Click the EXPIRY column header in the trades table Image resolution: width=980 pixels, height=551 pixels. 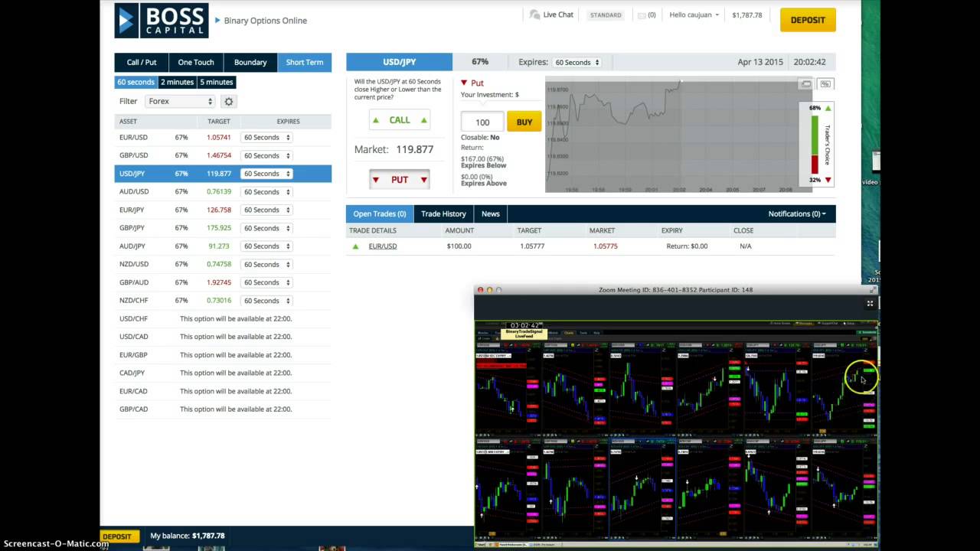671,230
